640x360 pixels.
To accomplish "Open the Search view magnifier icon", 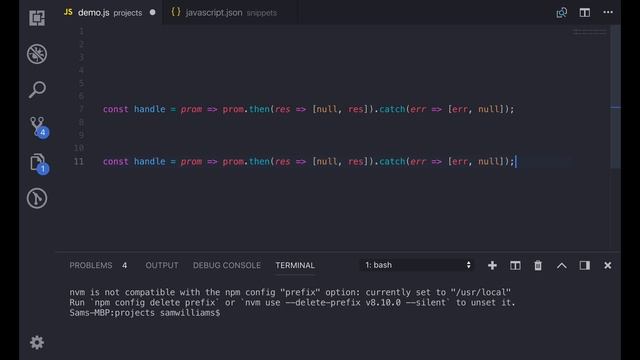I will click(37, 89).
